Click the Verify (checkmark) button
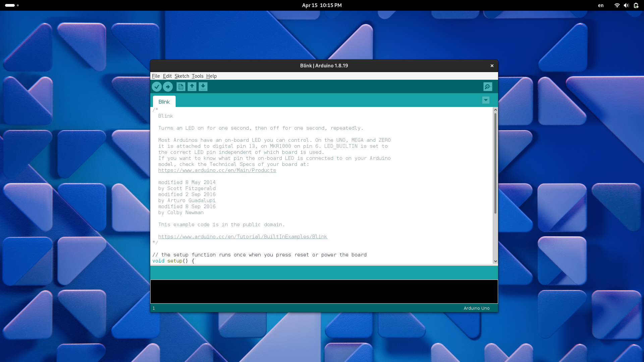The height and width of the screenshot is (362, 644). pos(157,86)
